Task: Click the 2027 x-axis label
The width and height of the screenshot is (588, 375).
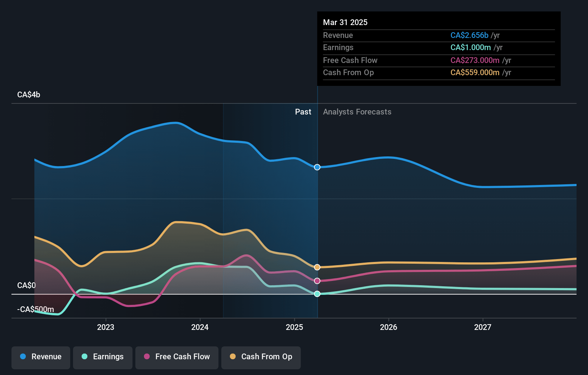Action: pyautogui.click(x=483, y=327)
